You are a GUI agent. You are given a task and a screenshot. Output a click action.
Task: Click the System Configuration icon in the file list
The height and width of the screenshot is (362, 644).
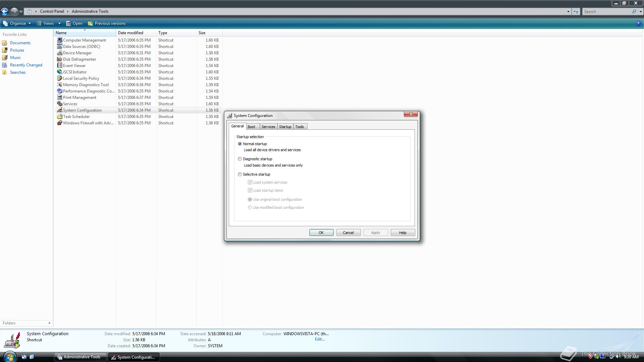60,110
